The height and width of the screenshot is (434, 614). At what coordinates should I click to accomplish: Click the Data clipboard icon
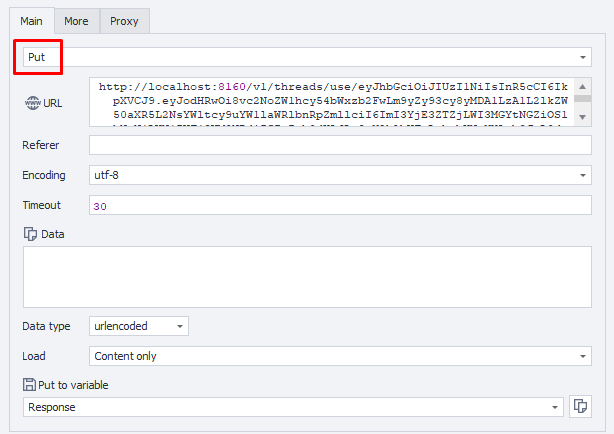click(29, 233)
